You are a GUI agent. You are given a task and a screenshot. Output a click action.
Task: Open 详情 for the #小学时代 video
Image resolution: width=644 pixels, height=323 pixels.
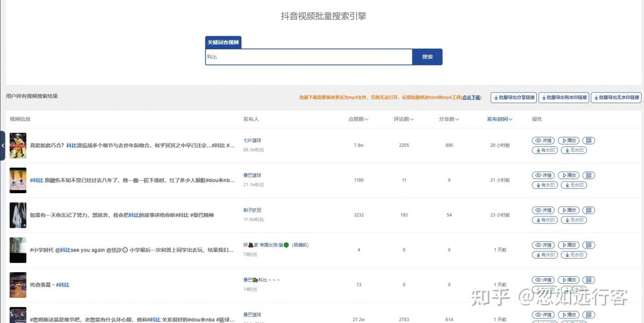[544, 245]
